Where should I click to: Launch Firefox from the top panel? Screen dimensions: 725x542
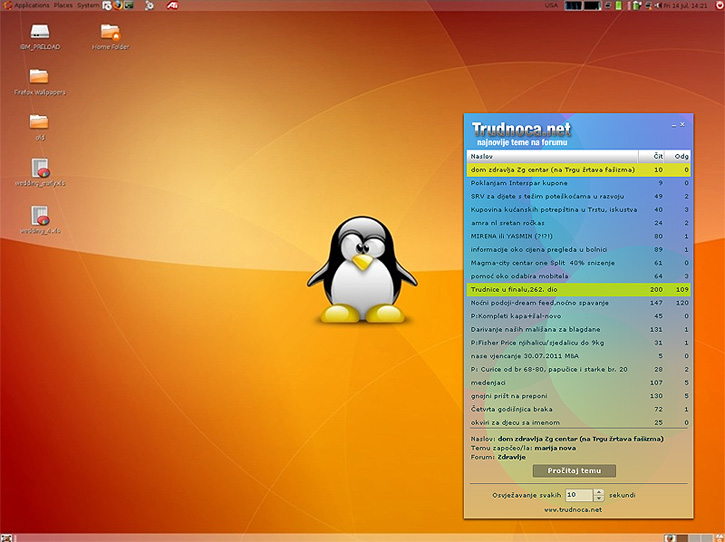(x=118, y=6)
